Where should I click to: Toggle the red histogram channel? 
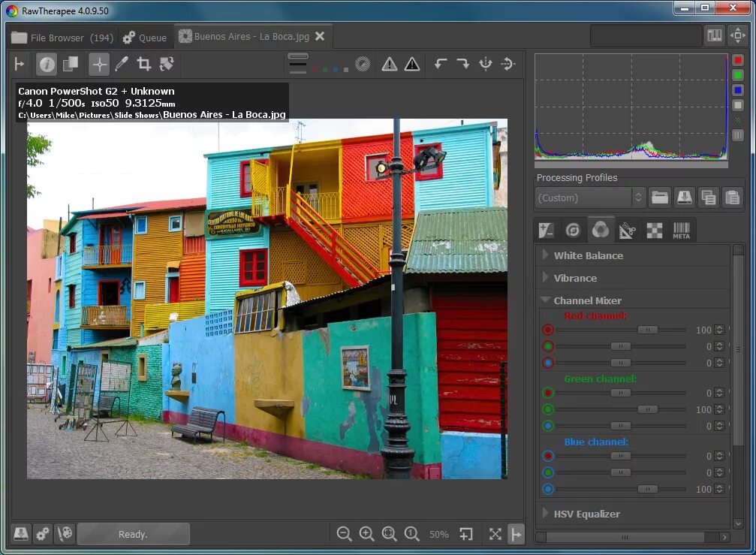[x=738, y=60]
